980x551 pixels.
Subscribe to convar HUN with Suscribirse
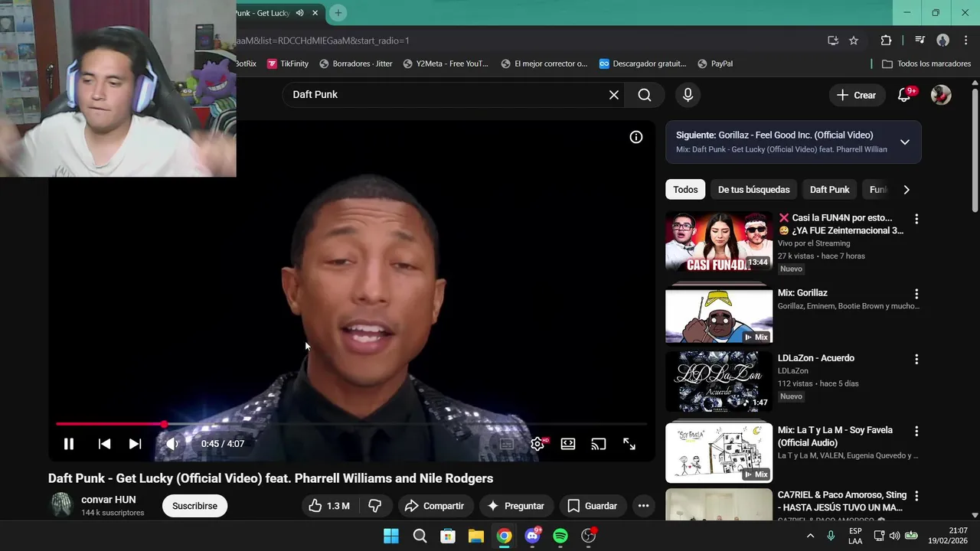(x=194, y=506)
